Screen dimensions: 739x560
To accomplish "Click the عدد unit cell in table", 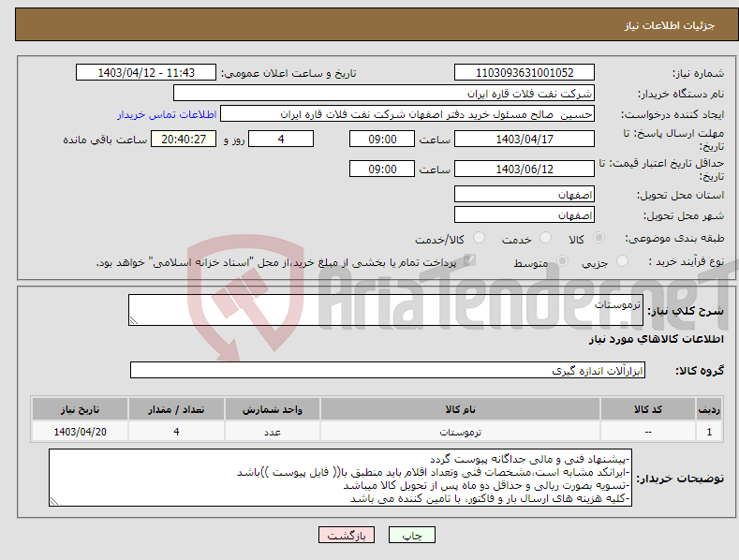I will pyautogui.click(x=273, y=432).
